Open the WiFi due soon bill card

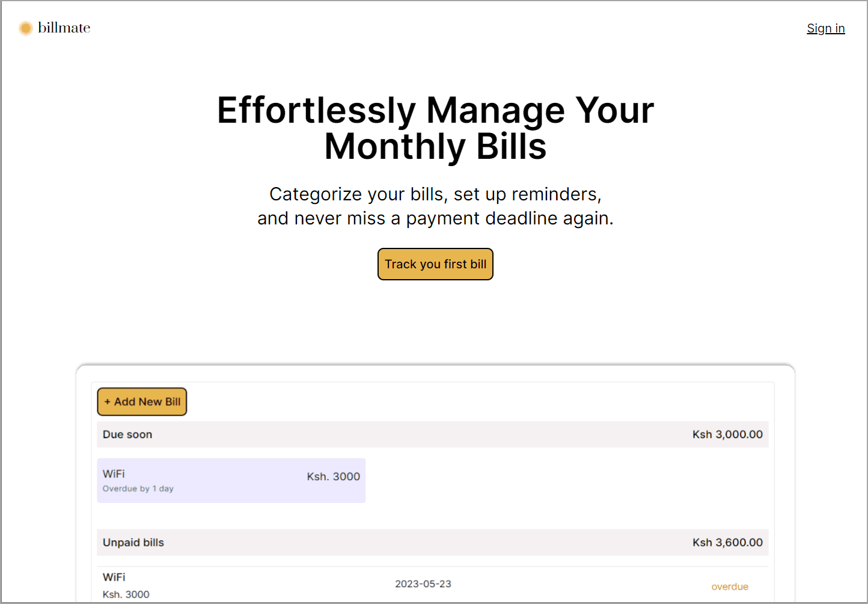point(231,481)
